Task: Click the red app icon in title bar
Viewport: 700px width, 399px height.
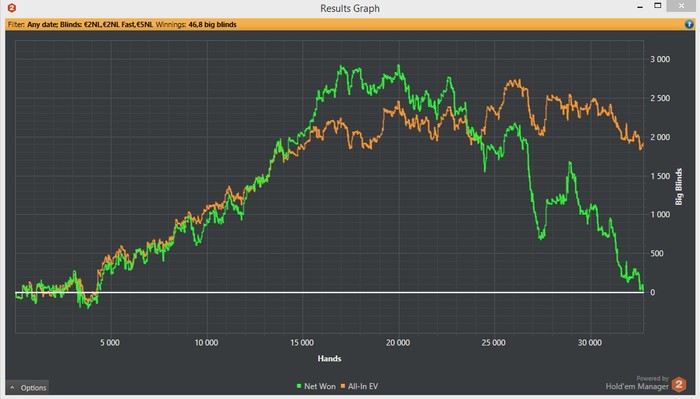Action: tap(12, 8)
